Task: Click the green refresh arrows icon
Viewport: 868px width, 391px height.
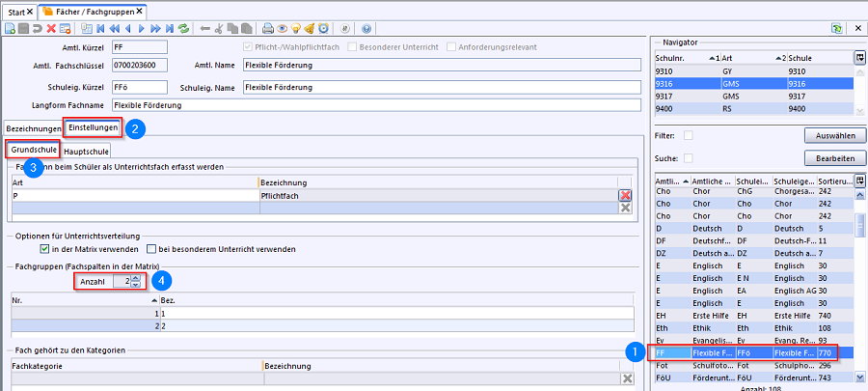Action: [x=184, y=28]
